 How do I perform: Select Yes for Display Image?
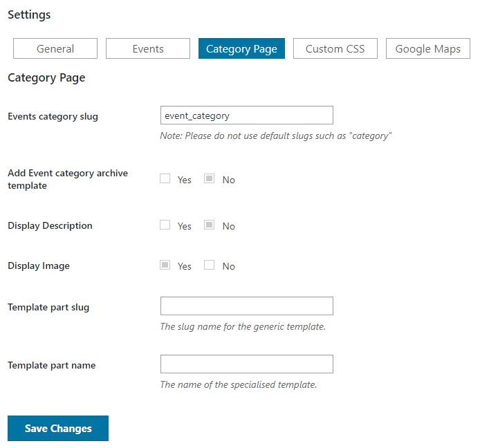pos(165,265)
